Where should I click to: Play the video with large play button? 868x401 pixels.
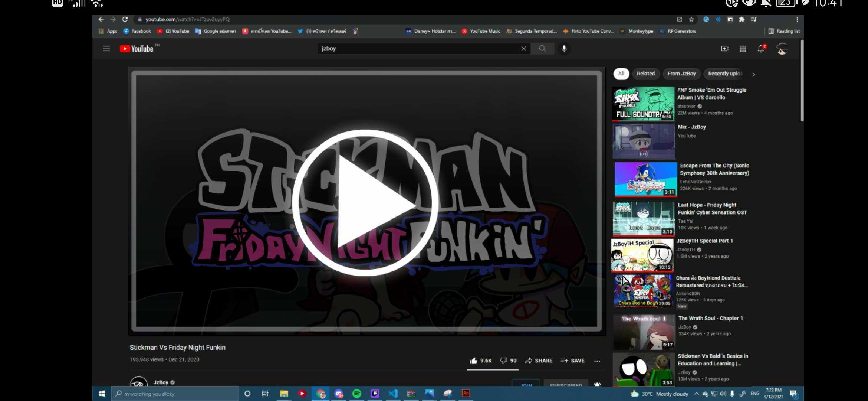click(x=366, y=203)
